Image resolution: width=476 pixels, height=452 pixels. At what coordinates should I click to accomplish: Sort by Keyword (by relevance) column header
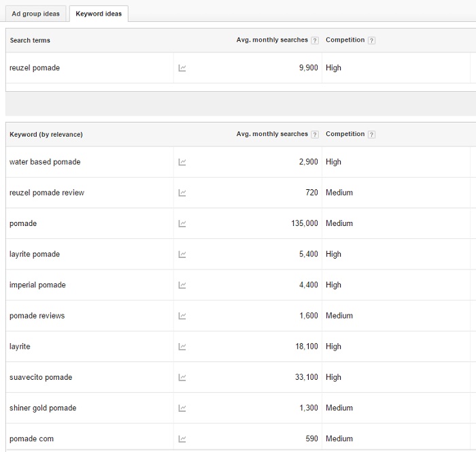pyautogui.click(x=46, y=134)
